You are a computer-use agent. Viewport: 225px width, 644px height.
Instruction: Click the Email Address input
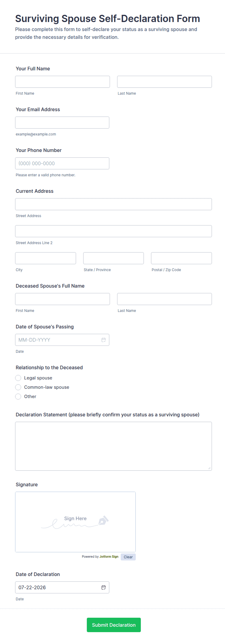click(x=62, y=122)
